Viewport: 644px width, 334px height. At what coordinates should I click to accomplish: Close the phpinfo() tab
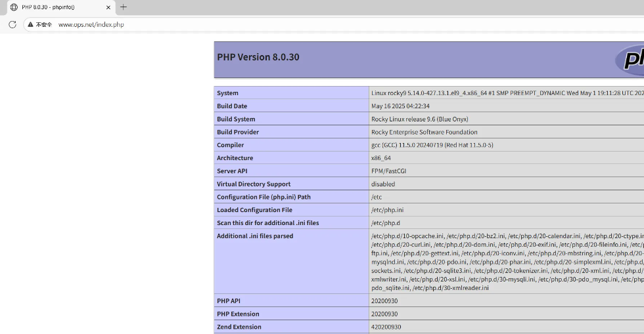(108, 7)
